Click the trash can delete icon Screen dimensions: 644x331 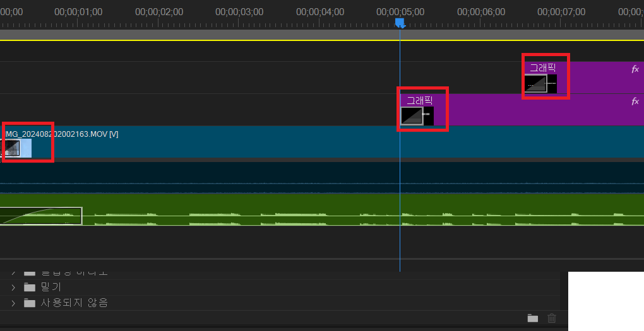click(x=552, y=318)
